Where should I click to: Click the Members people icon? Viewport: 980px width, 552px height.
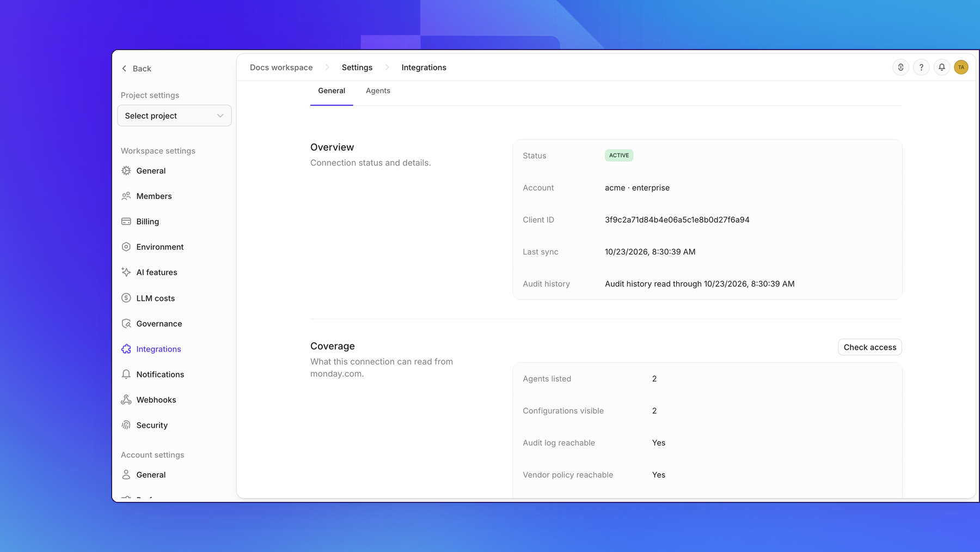(126, 196)
